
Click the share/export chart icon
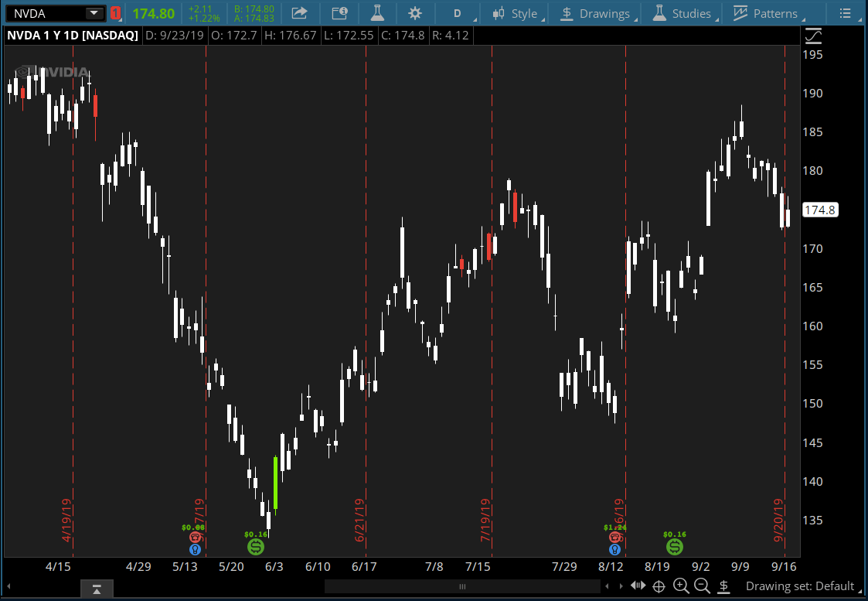pos(300,13)
